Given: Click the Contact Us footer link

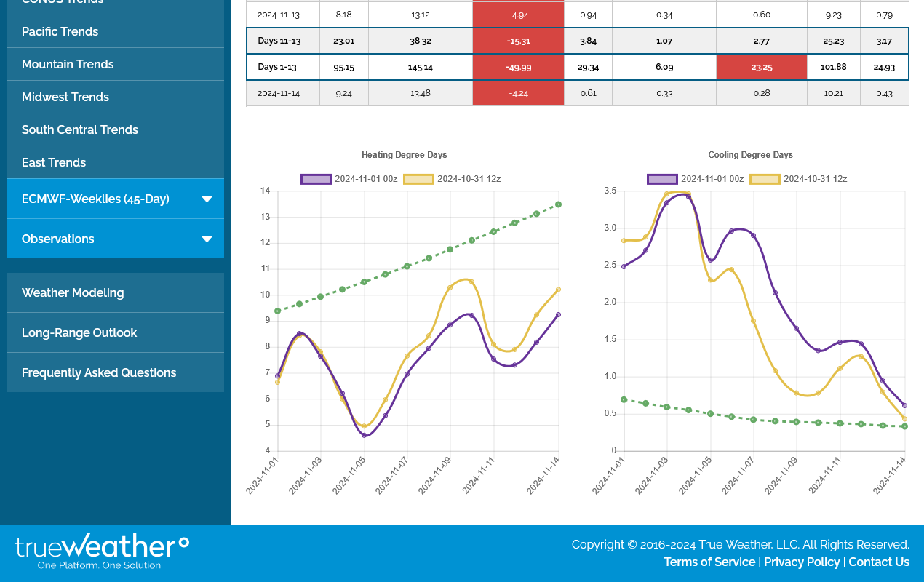Looking at the screenshot, I should coord(879,562).
